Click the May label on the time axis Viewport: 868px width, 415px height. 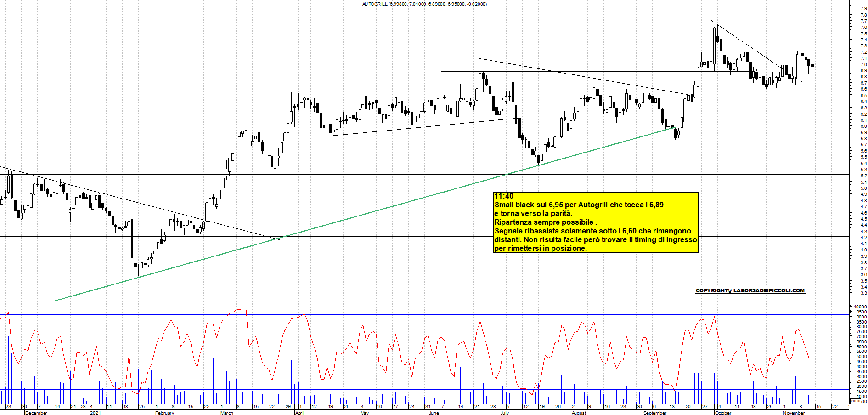click(x=365, y=413)
